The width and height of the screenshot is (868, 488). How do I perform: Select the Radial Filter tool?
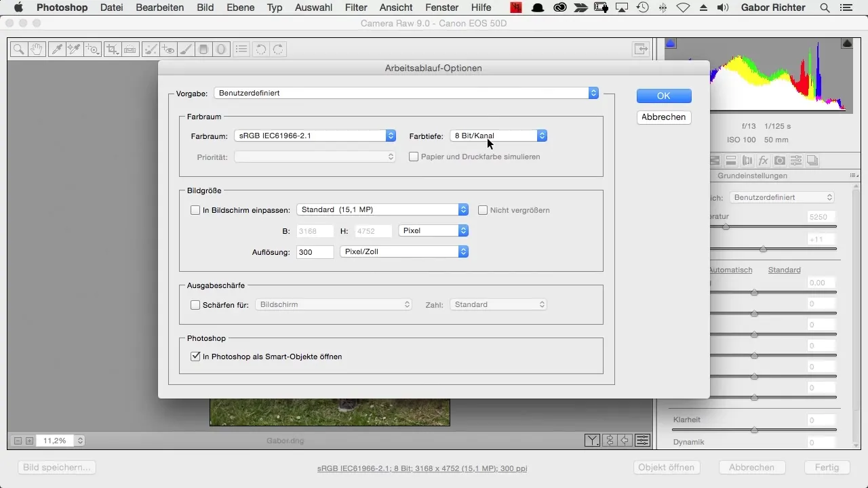pos(221,49)
